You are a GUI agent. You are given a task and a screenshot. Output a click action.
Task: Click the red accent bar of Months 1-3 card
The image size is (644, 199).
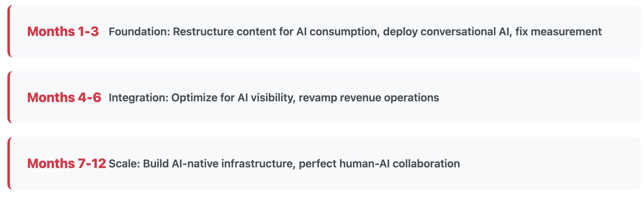click(x=9, y=31)
